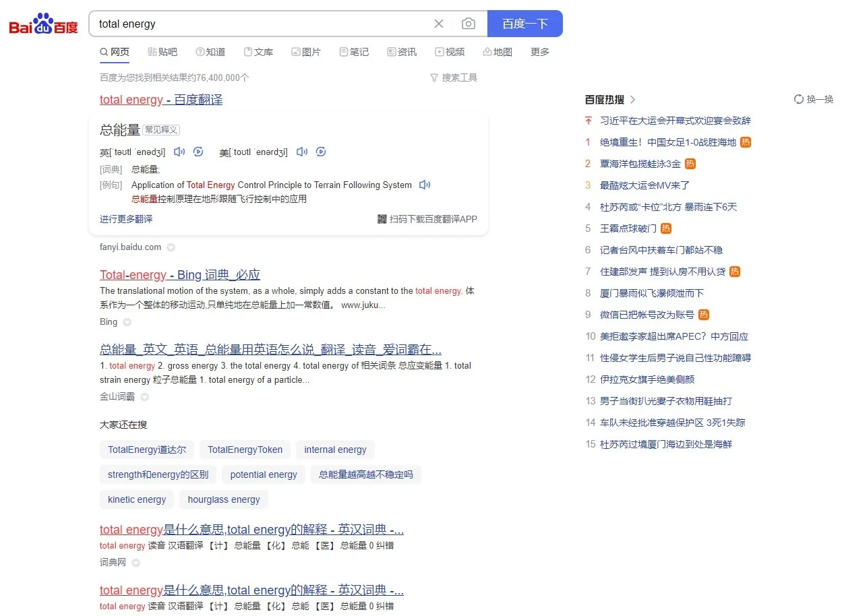
Task: Play the American pronunciation speaker icon
Action: point(301,152)
